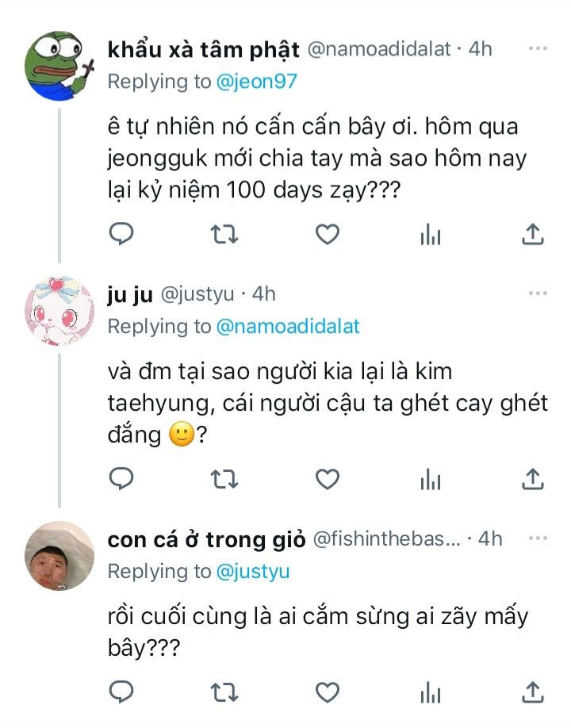Open more options for con cá ở trong giỏ's tweet
This screenshot has height=728, width=571.
coord(538,538)
